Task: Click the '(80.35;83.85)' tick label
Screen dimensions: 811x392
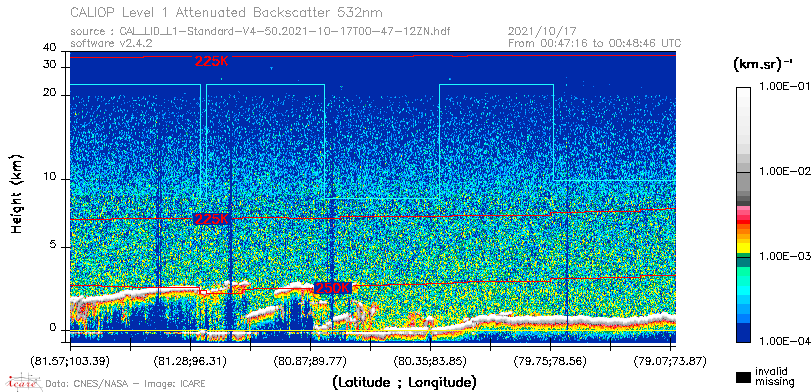Action: pos(430,360)
